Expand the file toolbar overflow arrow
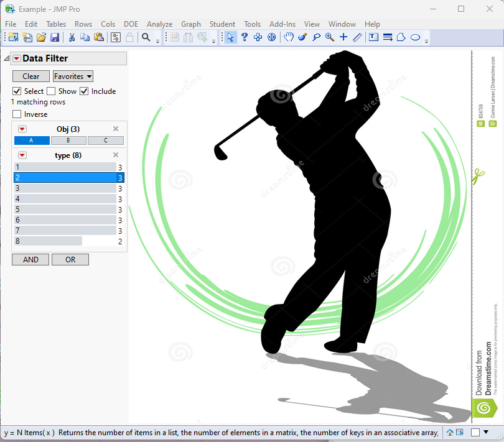Viewport: 504px width, 442px height. [157, 42]
